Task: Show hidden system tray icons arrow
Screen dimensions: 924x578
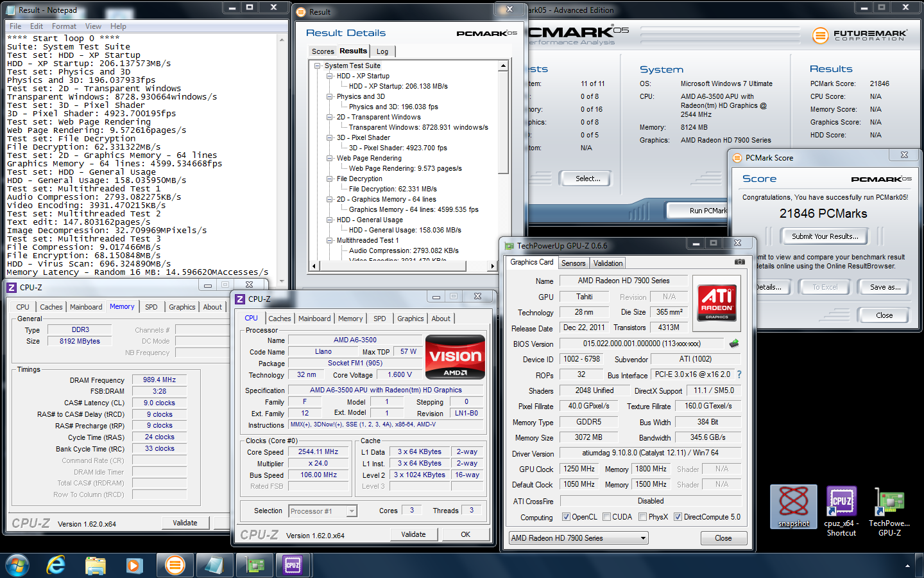Action: [907, 566]
